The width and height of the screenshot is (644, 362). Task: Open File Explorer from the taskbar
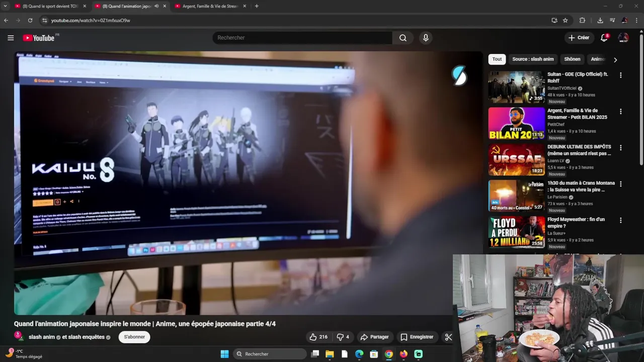point(330,354)
